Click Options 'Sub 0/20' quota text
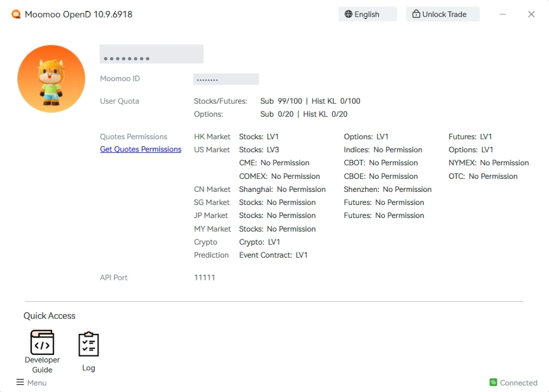549x392 pixels. click(x=277, y=115)
